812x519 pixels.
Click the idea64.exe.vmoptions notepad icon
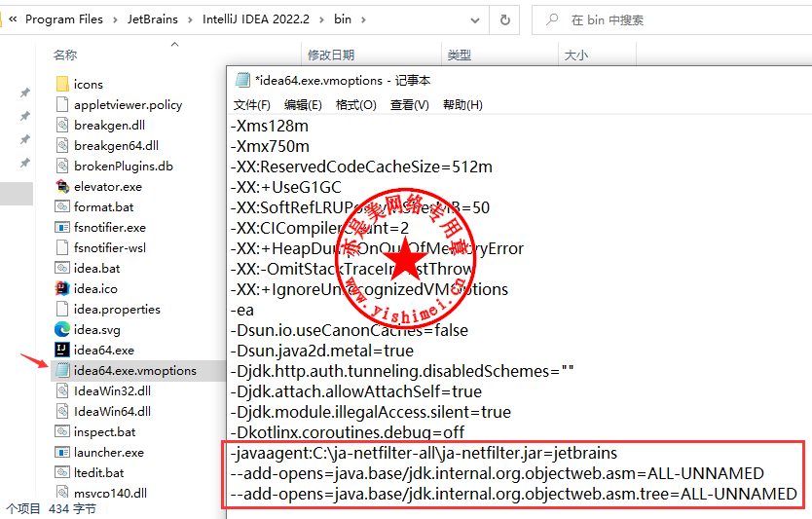62,370
